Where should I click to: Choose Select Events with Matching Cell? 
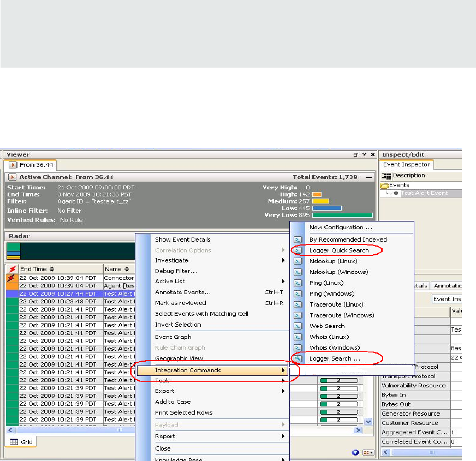(x=201, y=314)
